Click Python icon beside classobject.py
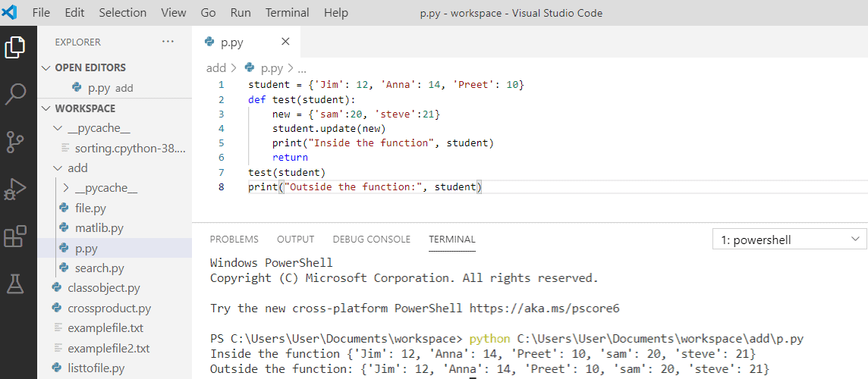868x379 pixels. pyautogui.click(x=56, y=288)
